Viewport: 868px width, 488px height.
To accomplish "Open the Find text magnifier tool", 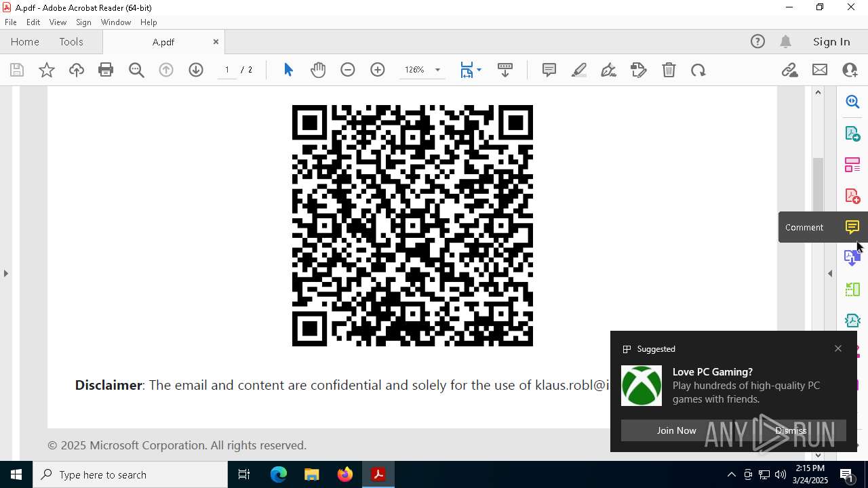I will tap(136, 70).
